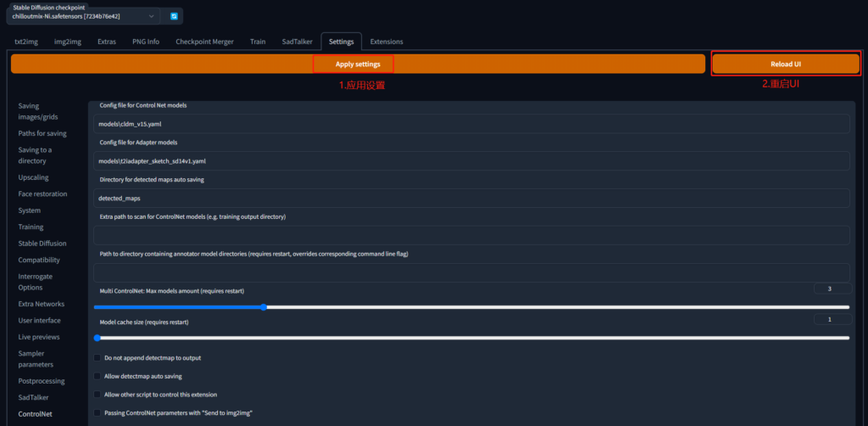
Task: Refresh the Stable Diffusion checkpoint list
Action: 174,17
